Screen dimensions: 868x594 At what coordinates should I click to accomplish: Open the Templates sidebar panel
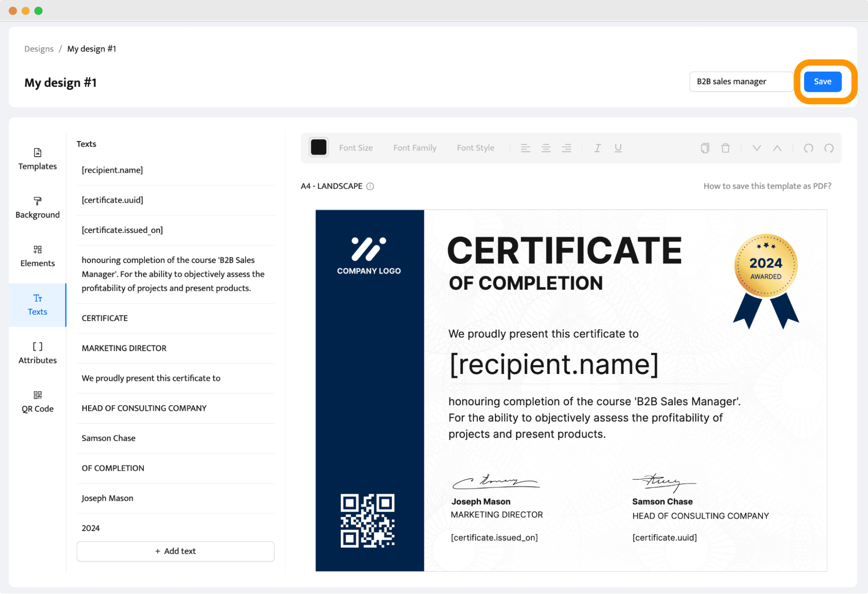click(x=37, y=159)
